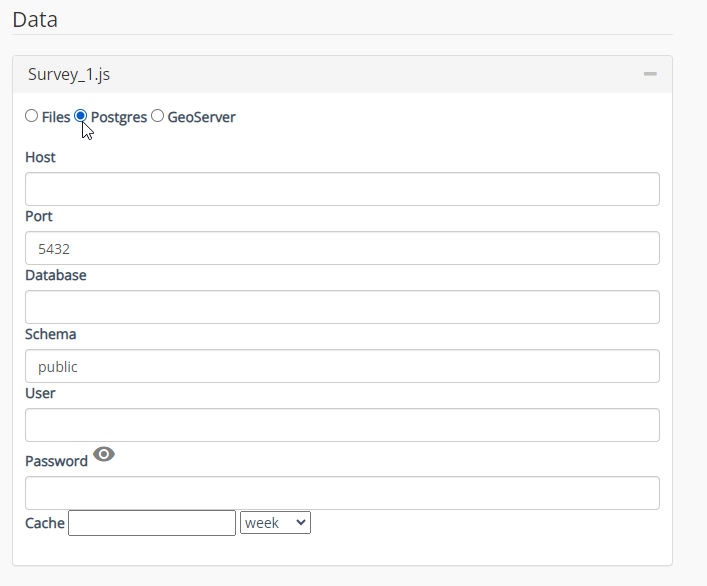The image size is (707, 586).
Task: Click the Schema label text
Action: click(50, 334)
